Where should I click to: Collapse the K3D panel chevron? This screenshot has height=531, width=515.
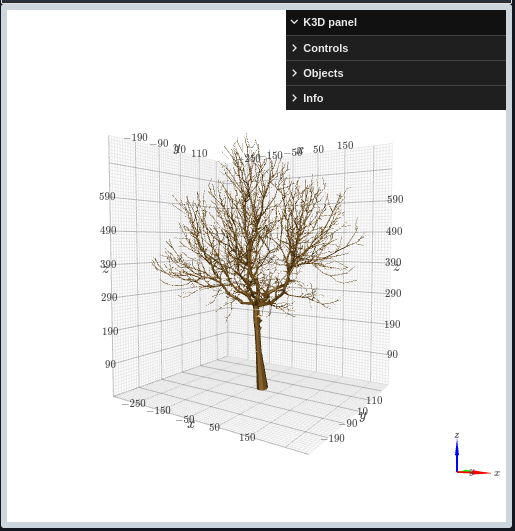(294, 22)
